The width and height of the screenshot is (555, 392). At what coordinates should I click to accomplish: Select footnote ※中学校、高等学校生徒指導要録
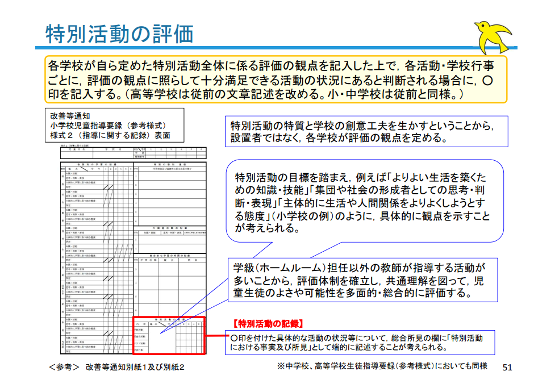(x=382, y=366)
